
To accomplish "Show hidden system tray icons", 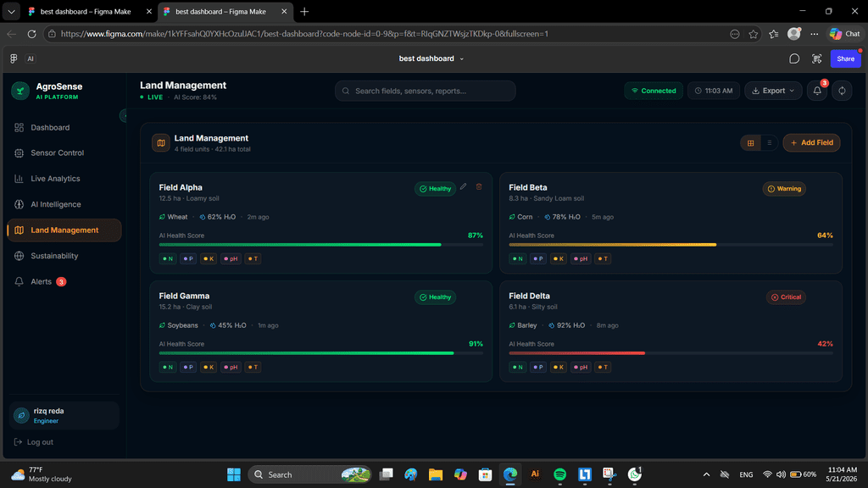I will (x=706, y=474).
